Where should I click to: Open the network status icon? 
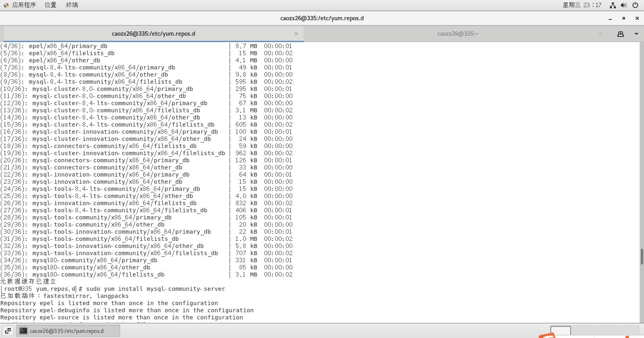click(x=613, y=5)
